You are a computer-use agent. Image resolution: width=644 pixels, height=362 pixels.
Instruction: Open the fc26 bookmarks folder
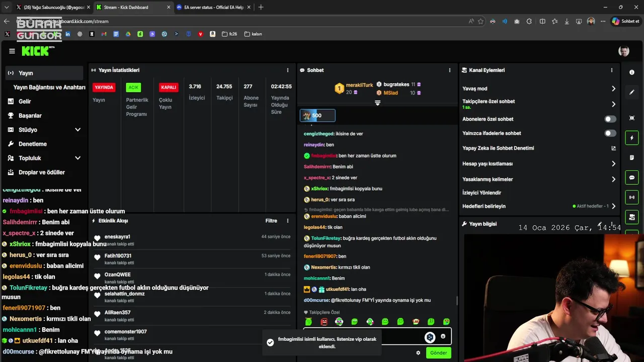229,34
